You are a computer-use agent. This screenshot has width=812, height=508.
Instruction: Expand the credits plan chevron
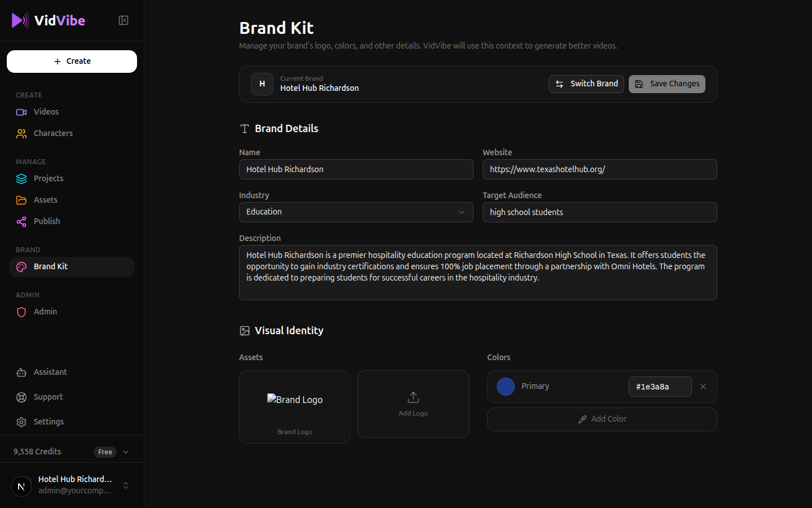click(126, 452)
